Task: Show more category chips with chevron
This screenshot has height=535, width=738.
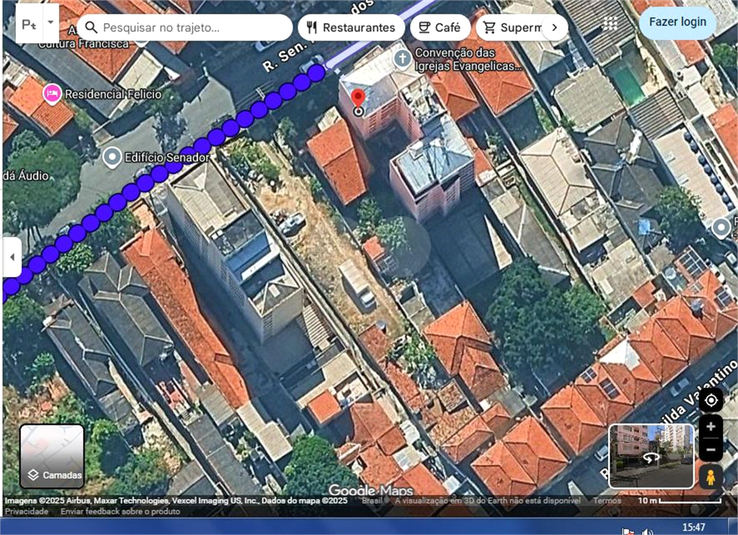Action: [x=554, y=27]
